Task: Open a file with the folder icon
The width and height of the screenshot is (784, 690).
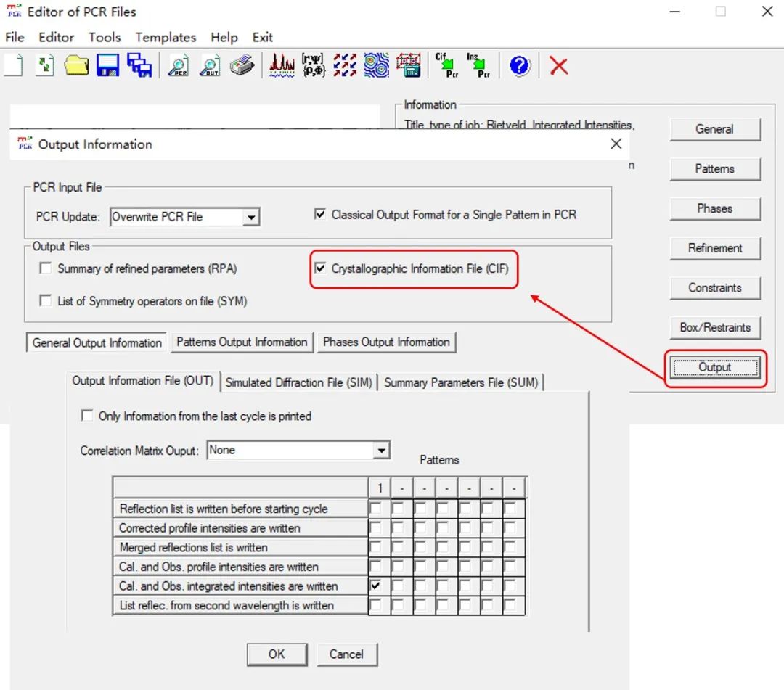Action: tap(76, 66)
